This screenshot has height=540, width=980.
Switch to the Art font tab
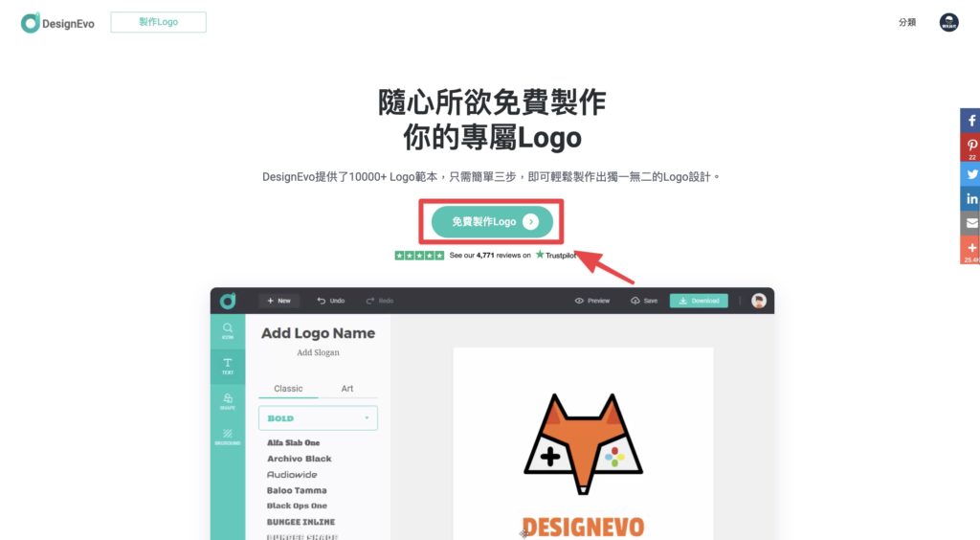pyautogui.click(x=347, y=389)
